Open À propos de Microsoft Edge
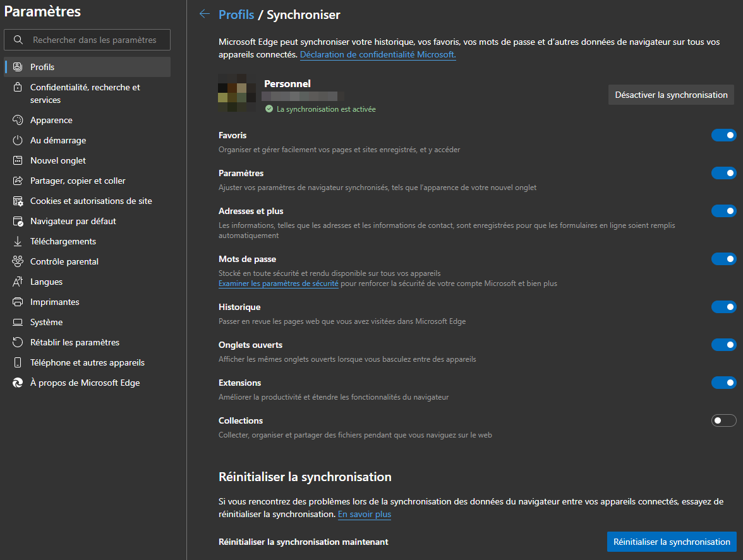The width and height of the screenshot is (743, 560). coord(87,383)
